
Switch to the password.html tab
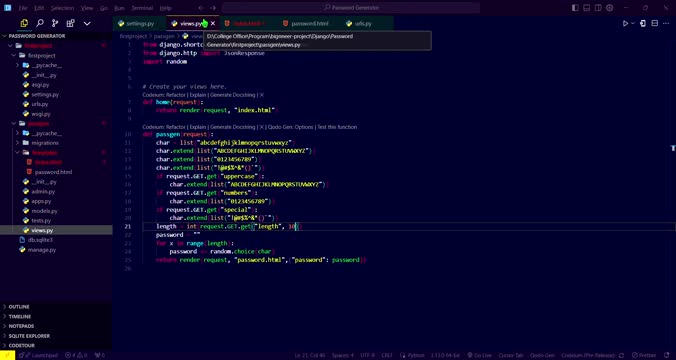tap(309, 24)
